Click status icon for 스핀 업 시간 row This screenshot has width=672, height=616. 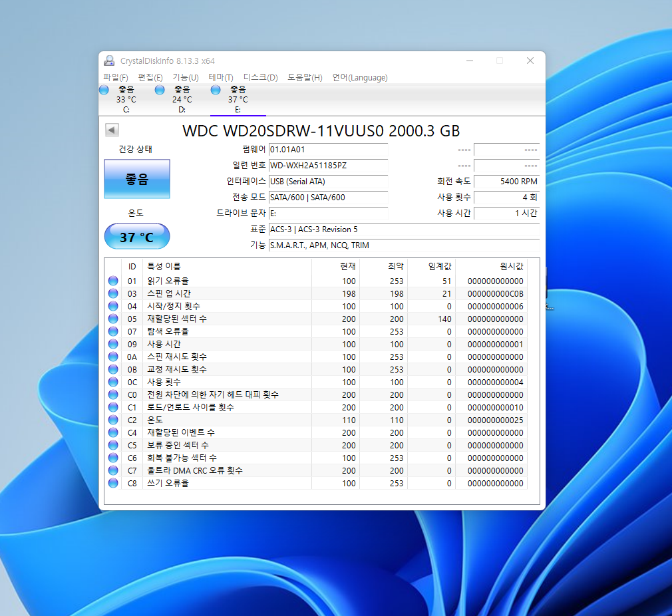point(113,293)
